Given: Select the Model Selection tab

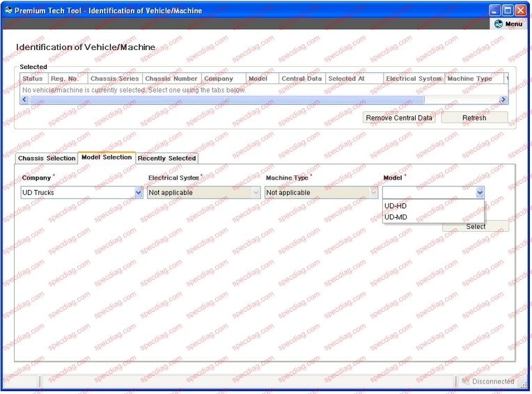Looking at the screenshot, I should pyautogui.click(x=107, y=157).
